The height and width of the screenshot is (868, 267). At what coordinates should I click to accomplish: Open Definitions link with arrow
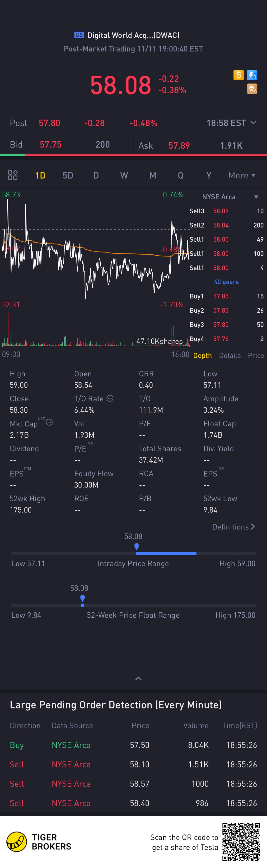[233, 527]
